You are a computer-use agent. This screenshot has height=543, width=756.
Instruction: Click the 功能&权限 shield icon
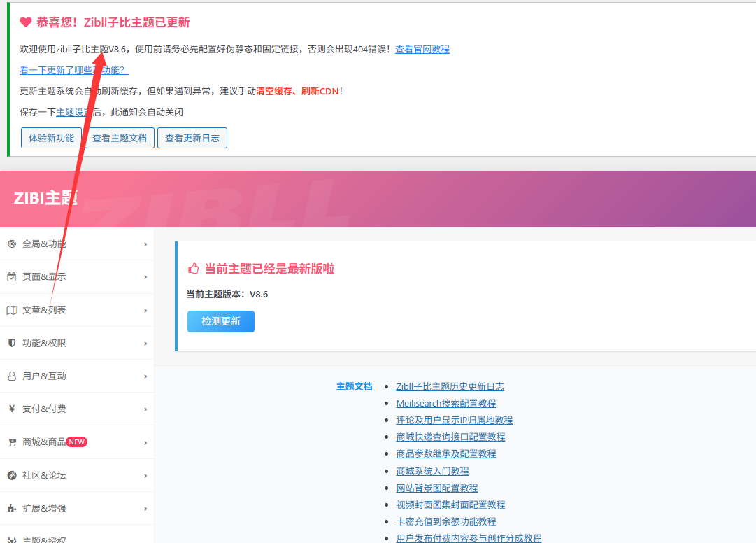click(11, 343)
